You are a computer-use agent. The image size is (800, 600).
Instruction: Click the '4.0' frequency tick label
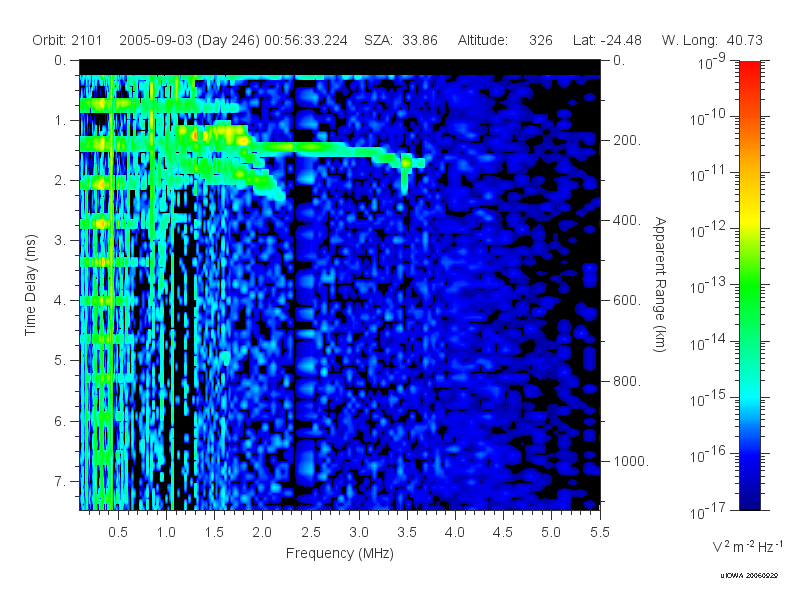pyautogui.click(x=455, y=532)
